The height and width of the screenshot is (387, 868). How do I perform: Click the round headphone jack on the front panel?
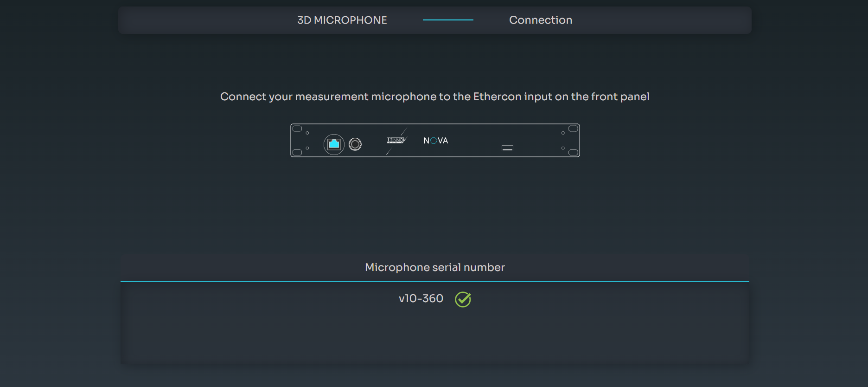355,144
